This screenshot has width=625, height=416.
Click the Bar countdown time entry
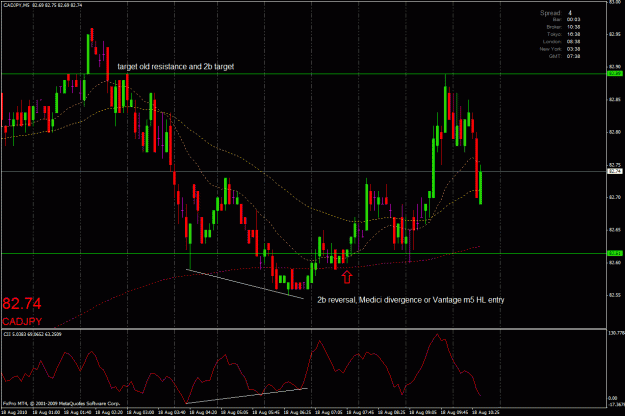point(566,20)
